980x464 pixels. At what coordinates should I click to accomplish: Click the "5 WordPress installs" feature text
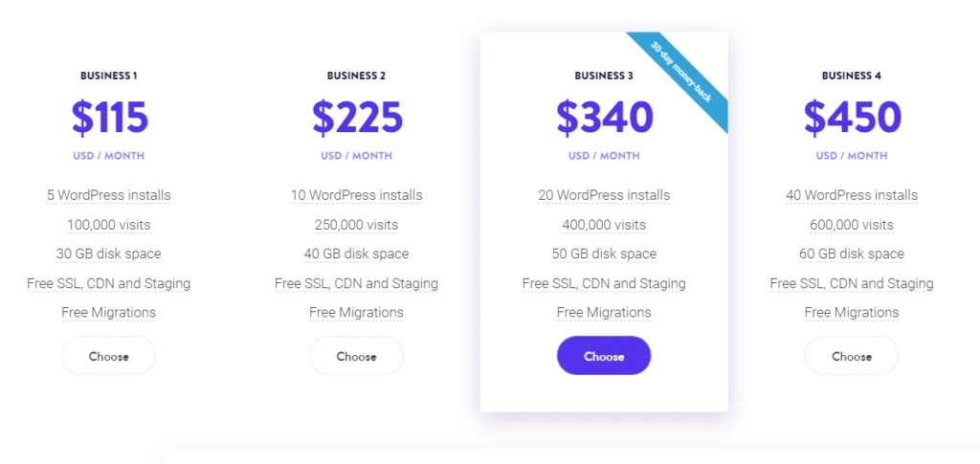click(108, 195)
